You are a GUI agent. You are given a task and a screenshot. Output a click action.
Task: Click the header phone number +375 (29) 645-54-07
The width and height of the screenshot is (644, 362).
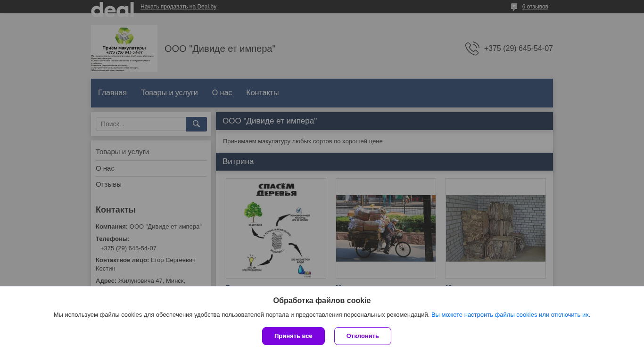[x=518, y=49]
